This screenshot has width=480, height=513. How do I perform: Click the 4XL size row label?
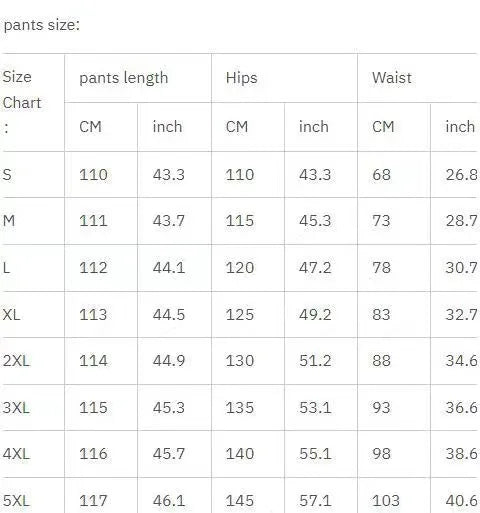point(16,454)
